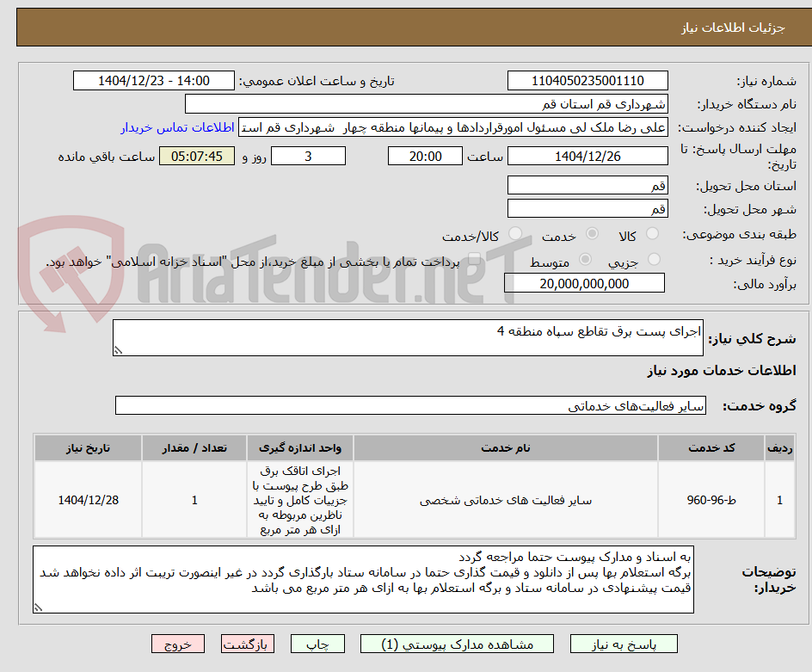Click the deadline date field 1404/12/26
This screenshot has height=672, width=812.
click(x=587, y=156)
